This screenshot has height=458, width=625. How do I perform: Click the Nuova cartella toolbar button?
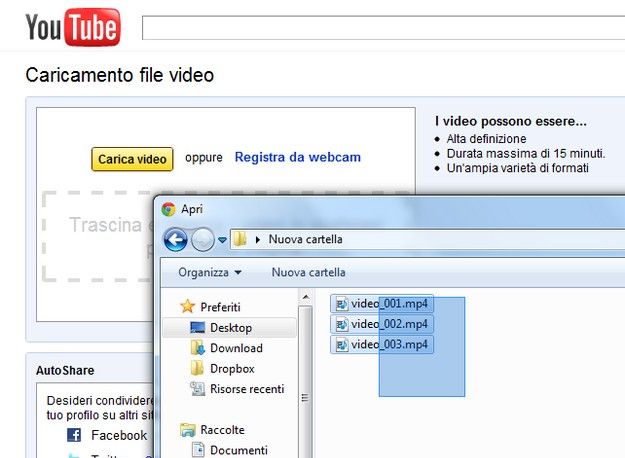(309, 272)
